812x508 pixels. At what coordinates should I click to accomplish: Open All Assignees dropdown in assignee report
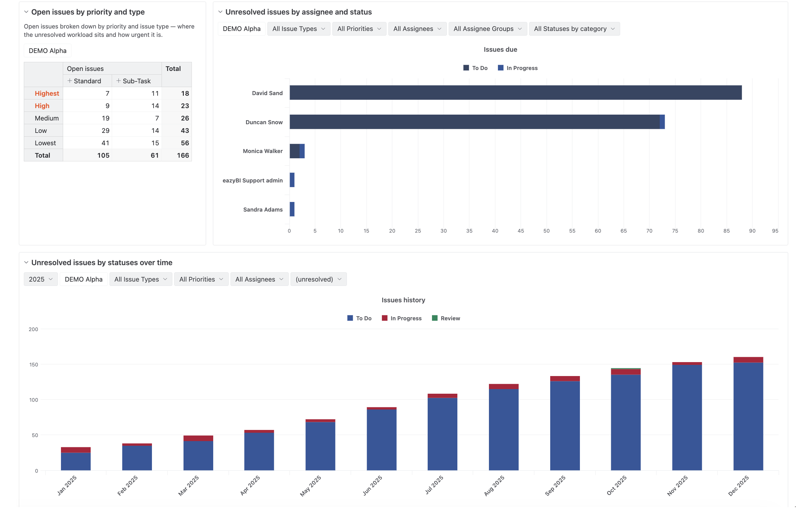[417, 28]
